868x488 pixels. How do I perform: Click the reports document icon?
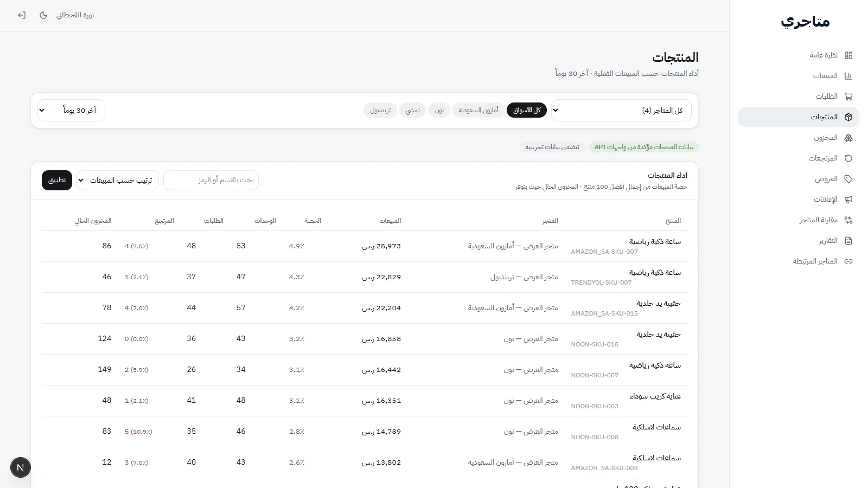(x=848, y=241)
